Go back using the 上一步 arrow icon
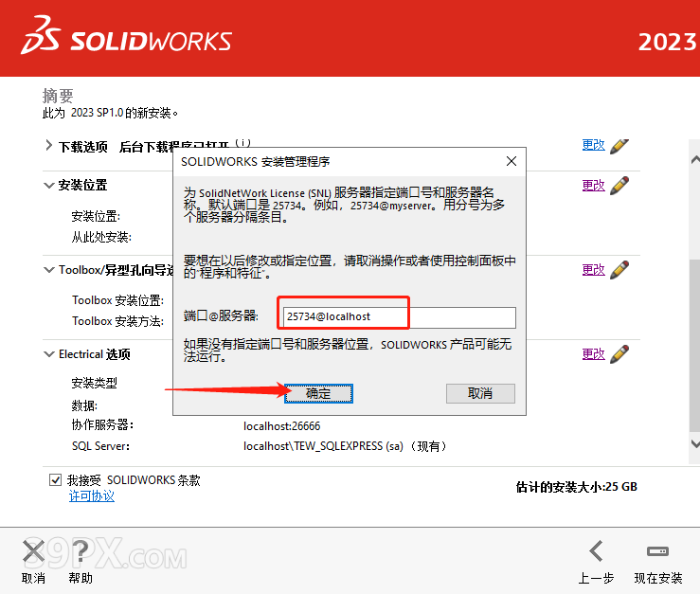The width and height of the screenshot is (700, 594). [x=596, y=551]
